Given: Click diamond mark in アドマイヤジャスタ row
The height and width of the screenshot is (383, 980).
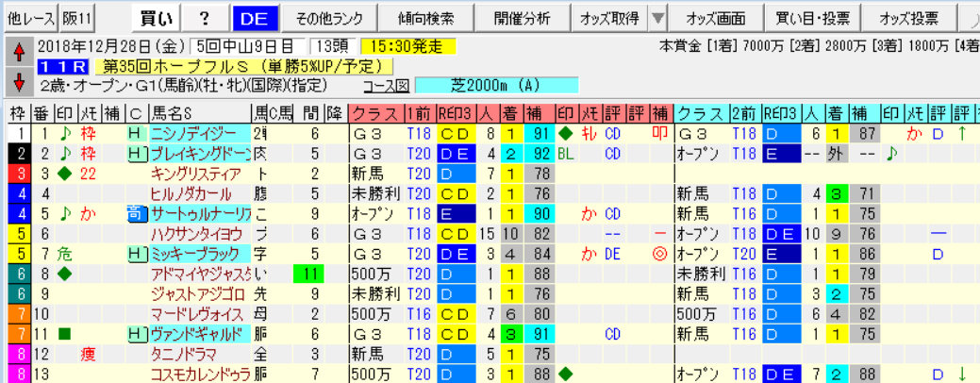Looking at the screenshot, I should click(64, 274).
